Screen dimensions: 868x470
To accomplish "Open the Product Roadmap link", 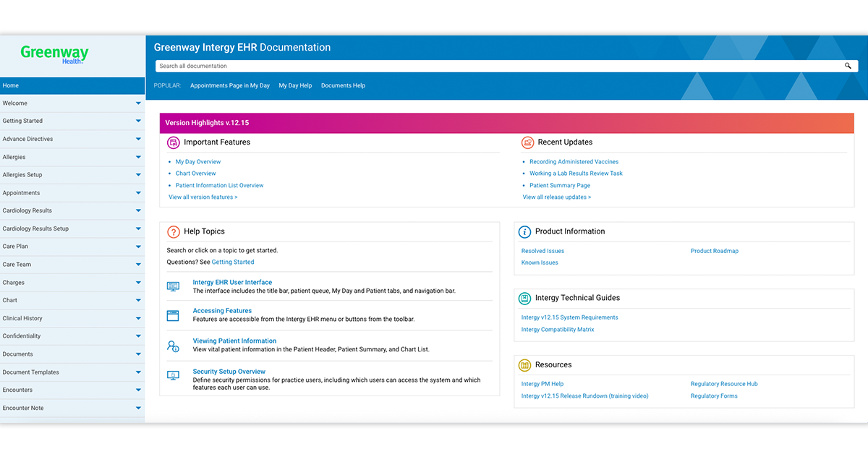I will [714, 251].
